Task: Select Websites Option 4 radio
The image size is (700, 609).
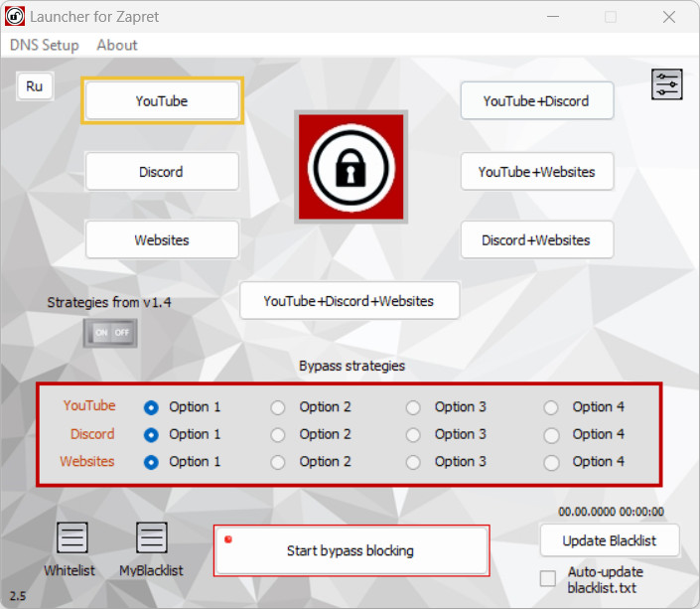Action: [x=551, y=462]
